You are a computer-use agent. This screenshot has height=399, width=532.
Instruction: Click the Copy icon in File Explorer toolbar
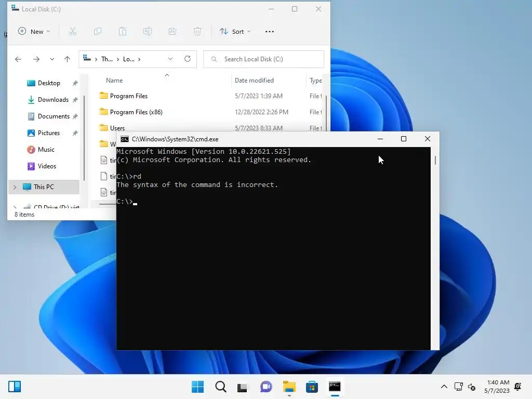pos(98,32)
